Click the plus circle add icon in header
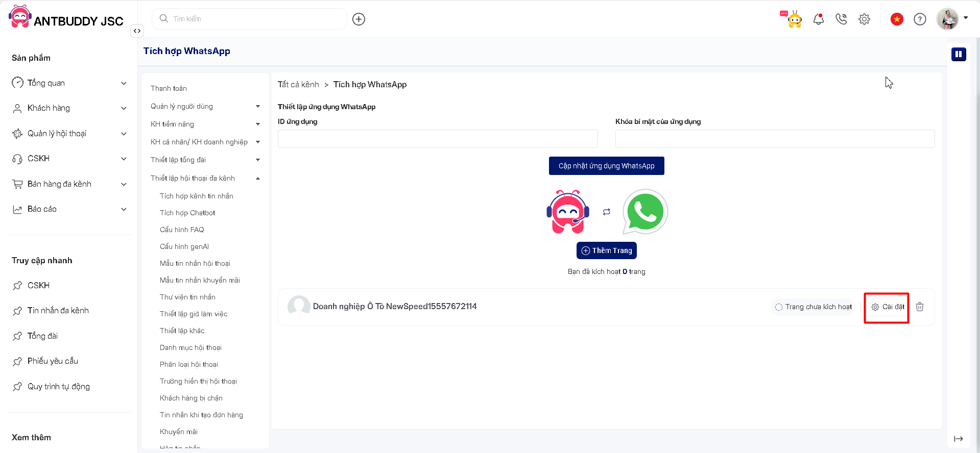Screen dimensions: 980x453 (359, 19)
